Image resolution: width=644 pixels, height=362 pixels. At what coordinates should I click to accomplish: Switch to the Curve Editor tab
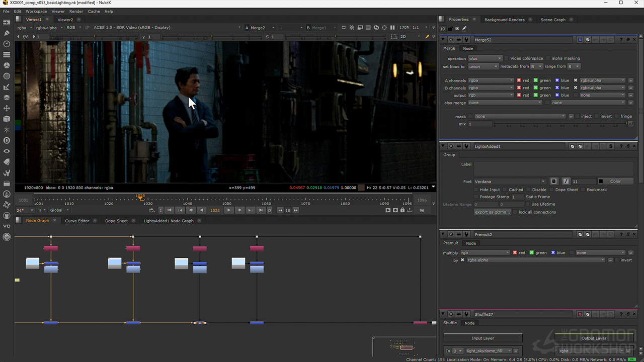click(x=77, y=221)
